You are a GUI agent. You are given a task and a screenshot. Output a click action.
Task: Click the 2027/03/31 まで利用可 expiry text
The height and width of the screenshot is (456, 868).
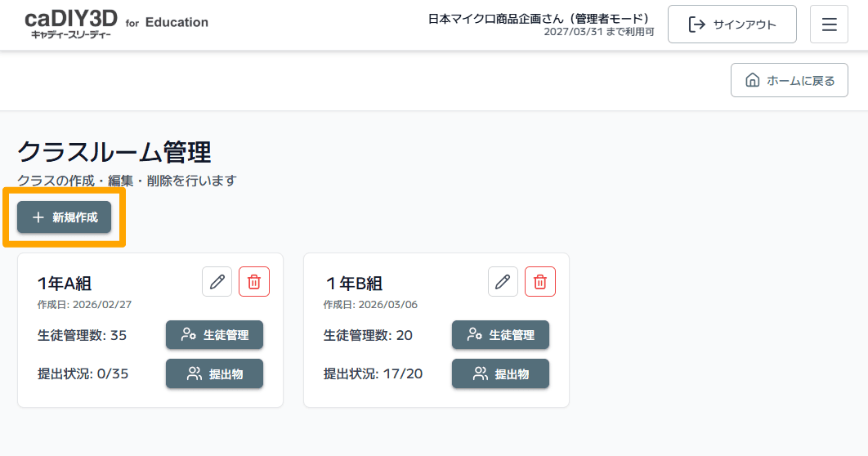(598, 33)
